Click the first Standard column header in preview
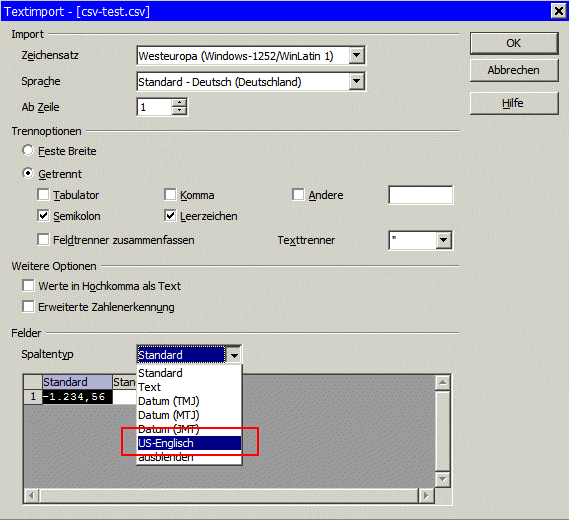569x520 pixels. click(x=77, y=382)
